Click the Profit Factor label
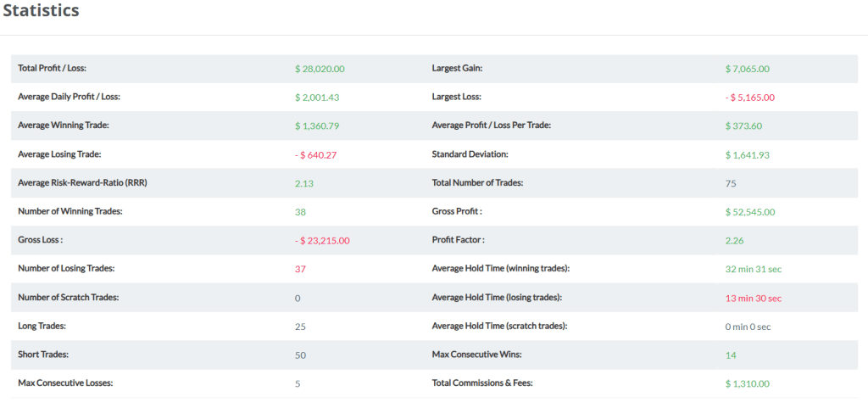 click(459, 240)
